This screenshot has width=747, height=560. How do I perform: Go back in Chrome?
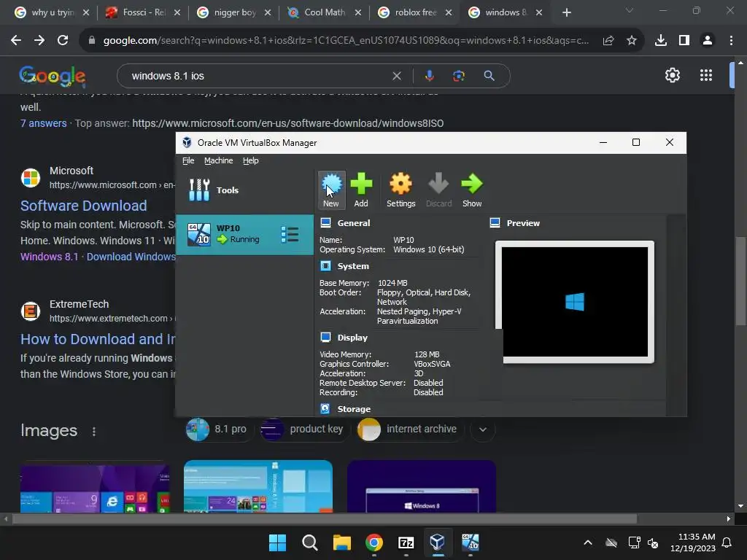pos(16,41)
